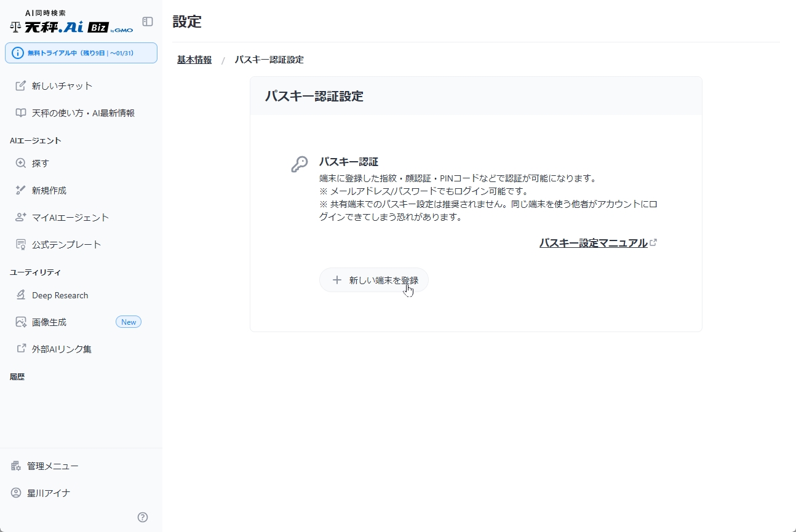The height and width of the screenshot is (532, 796).
Task: Start a new chat from 新しいチャット
Action: pyautogui.click(x=62, y=86)
